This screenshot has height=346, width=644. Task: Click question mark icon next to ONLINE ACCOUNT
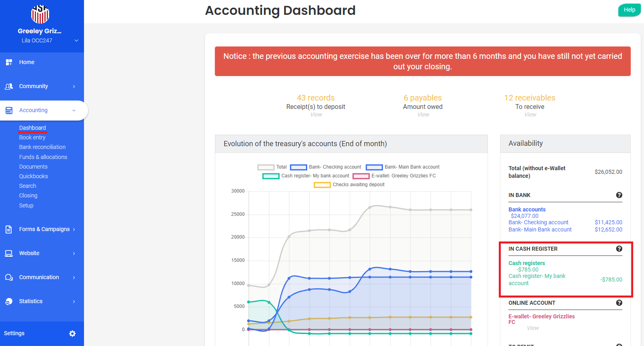click(619, 303)
